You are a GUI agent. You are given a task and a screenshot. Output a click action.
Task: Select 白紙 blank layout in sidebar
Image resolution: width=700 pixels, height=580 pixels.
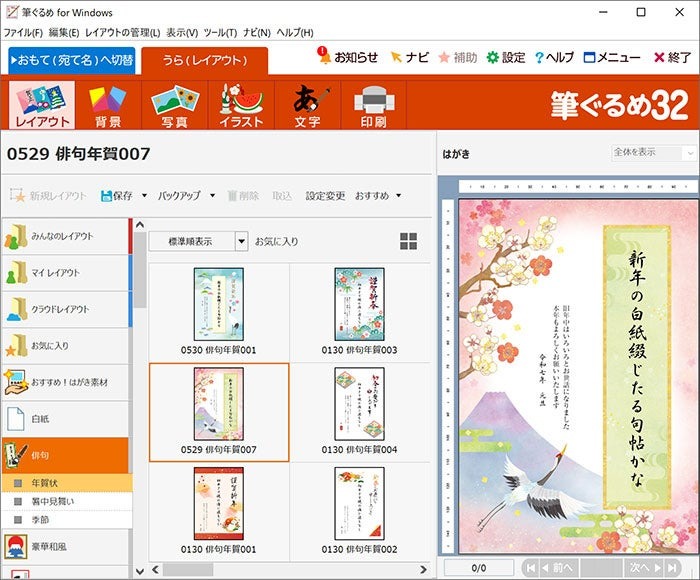pos(65,419)
